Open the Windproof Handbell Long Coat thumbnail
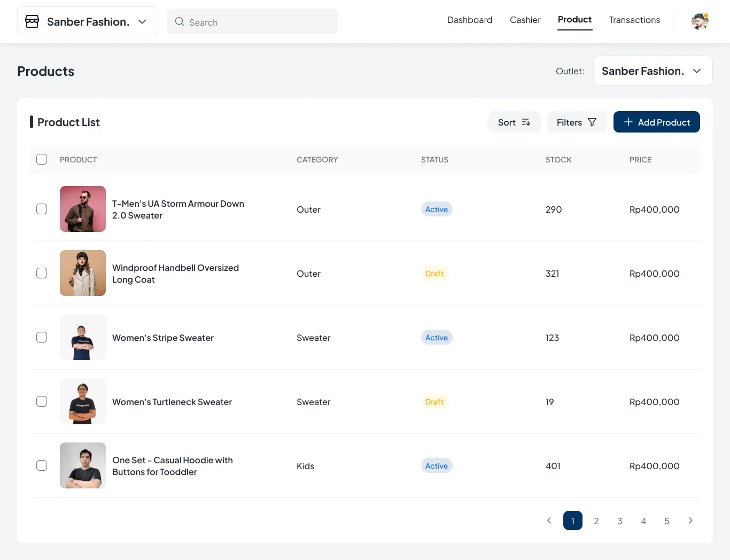The height and width of the screenshot is (560, 730). [x=83, y=273]
